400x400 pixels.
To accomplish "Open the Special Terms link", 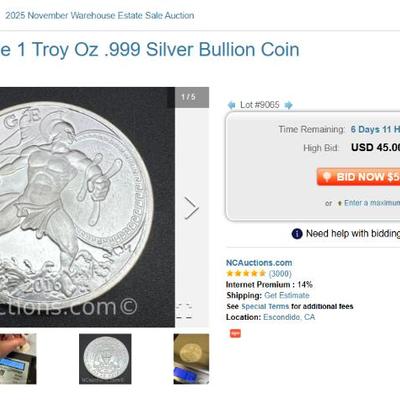I will point(265,306).
